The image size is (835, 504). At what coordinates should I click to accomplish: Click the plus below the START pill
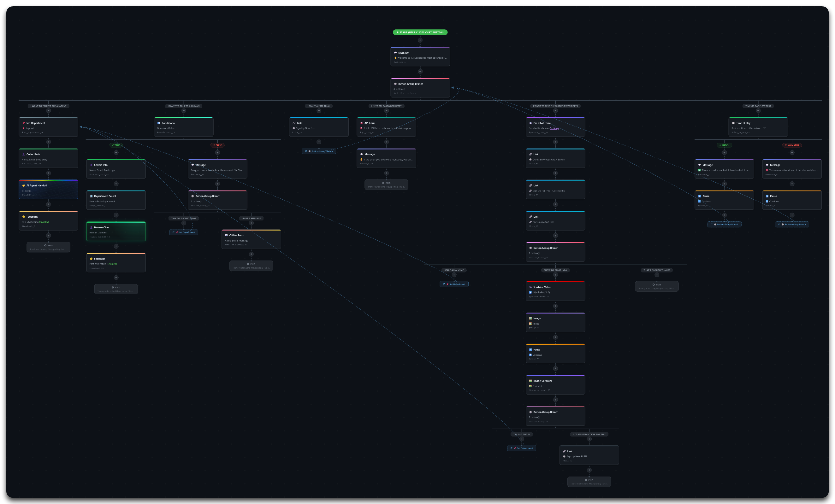pos(420,40)
